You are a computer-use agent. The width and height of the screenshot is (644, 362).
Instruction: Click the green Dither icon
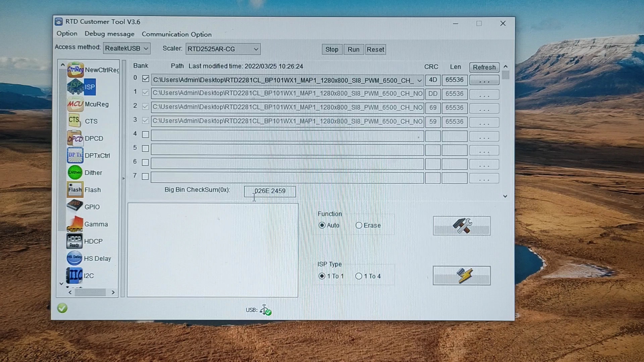(x=75, y=173)
